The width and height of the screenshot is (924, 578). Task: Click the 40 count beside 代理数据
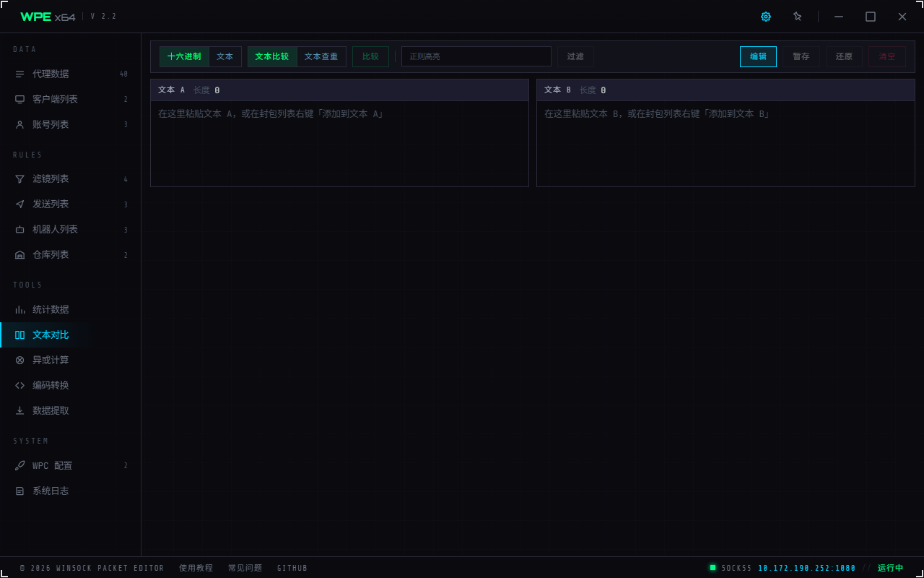point(124,74)
